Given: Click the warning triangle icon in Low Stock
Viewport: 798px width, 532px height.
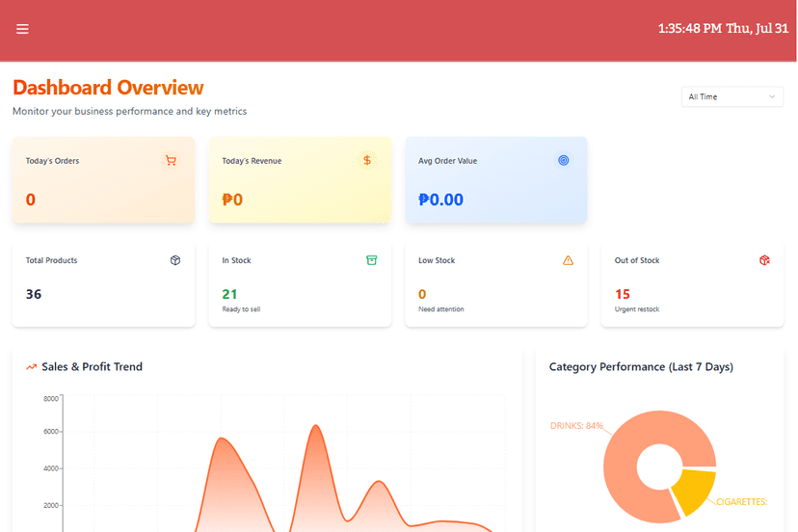Looking at the screenshot, I should pyautogui.click(x=568, y=260).
